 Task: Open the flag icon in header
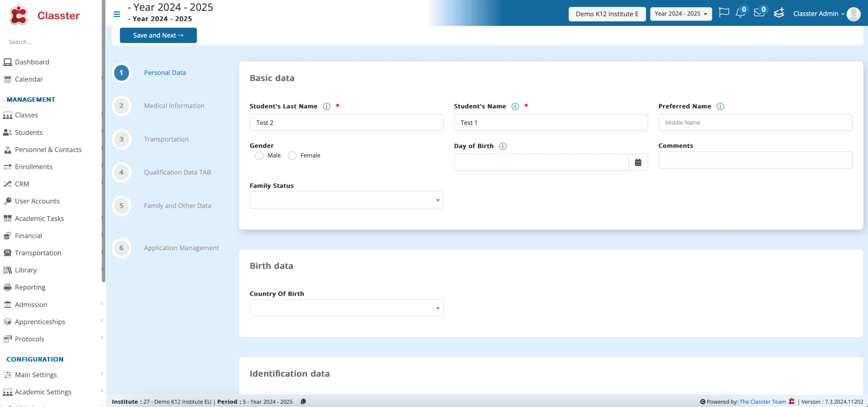tap(723, 13)
